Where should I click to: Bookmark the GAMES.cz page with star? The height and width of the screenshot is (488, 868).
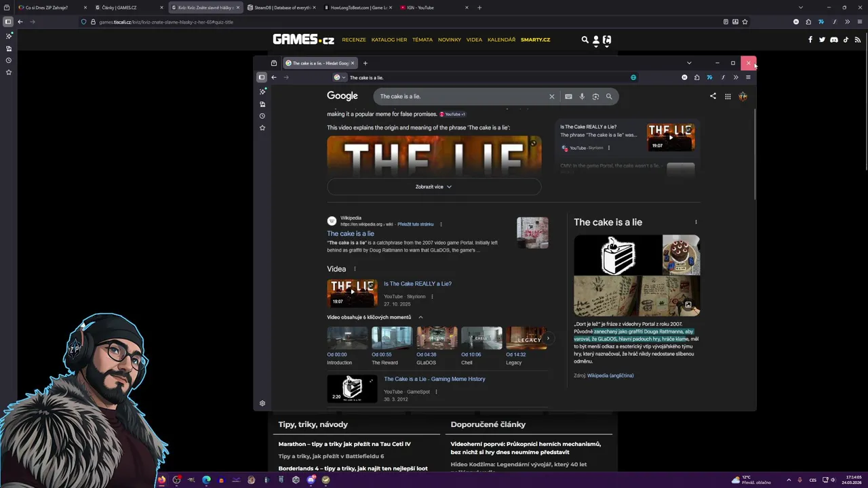pyautogui.click(x=745, y=22)
